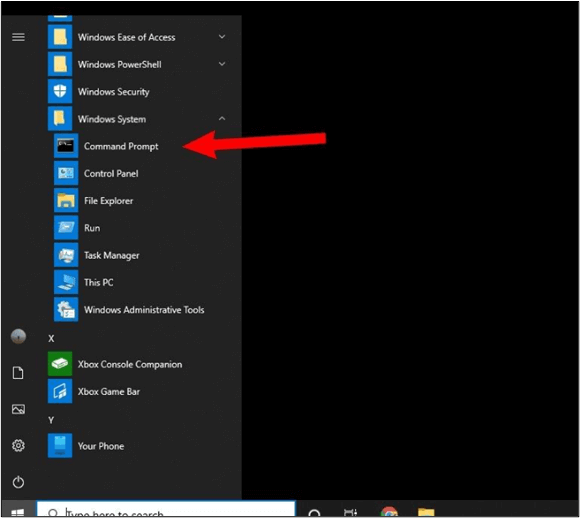This screenshot has height=518, width=580.
Task: Expand the Windows PowerShell folder chevron
Action: pos(222,64)
